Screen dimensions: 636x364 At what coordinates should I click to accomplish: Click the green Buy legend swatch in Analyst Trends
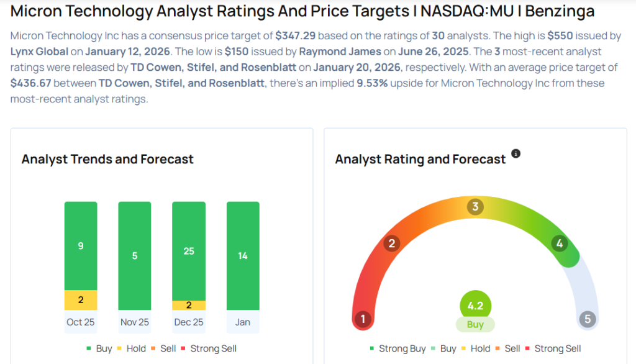[x=89, y=349]
